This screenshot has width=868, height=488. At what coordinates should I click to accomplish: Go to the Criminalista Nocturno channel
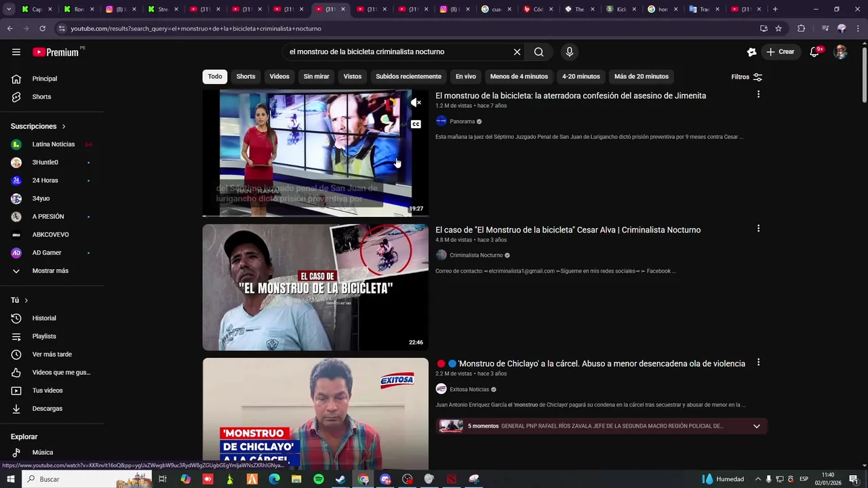[476, 255]
